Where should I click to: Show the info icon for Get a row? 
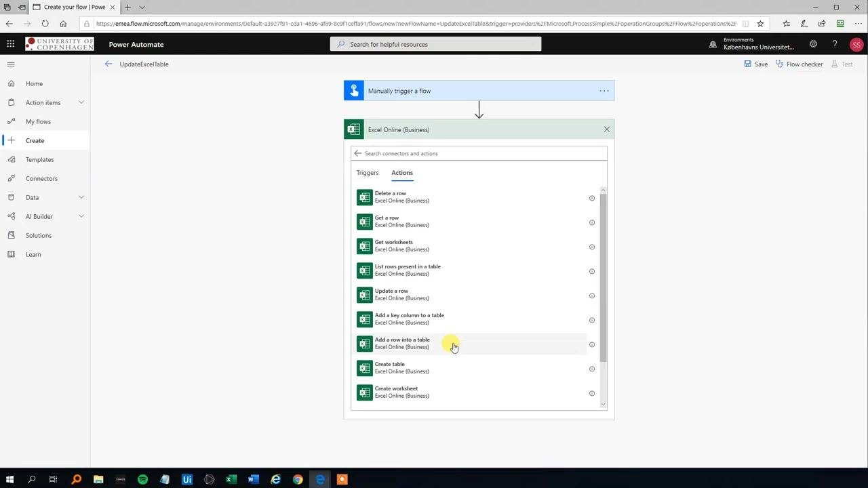pos(592,223)
